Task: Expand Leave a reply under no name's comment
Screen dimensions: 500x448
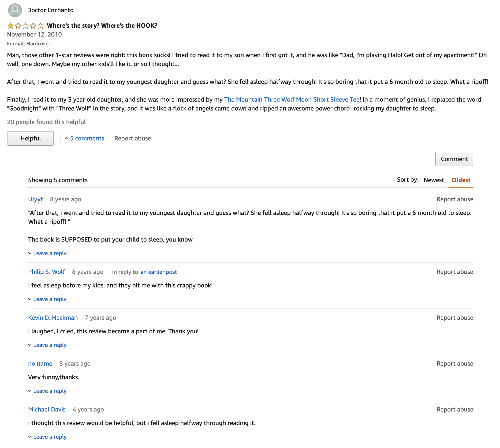Action: pyautogui.click(x=47, y=391)
